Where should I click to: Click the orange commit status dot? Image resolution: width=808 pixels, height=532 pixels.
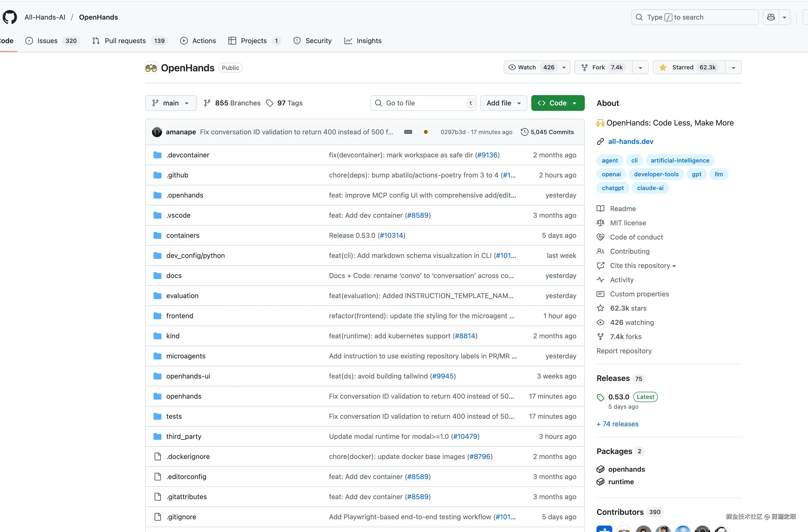pos(426,132)
